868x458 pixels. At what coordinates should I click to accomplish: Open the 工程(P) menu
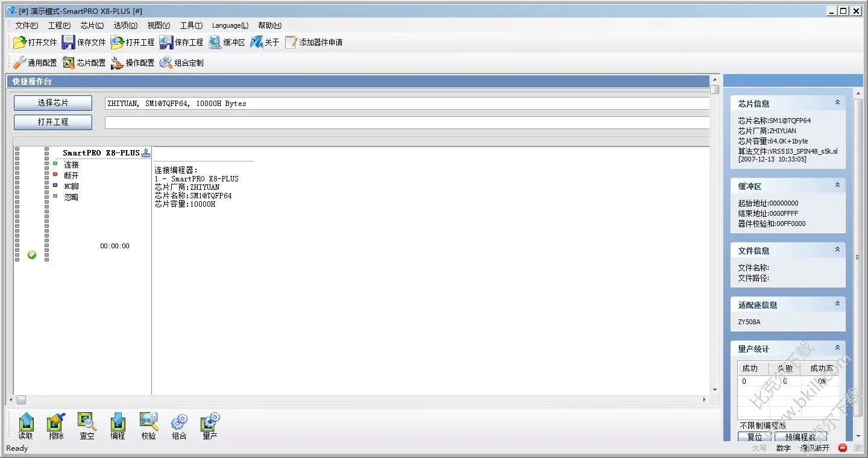click(x=59, y=25)
